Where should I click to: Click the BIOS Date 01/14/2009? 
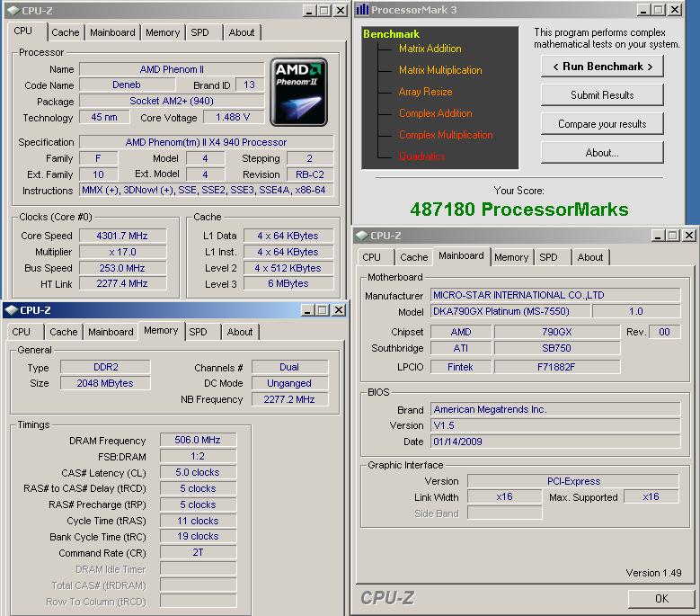[555, 442]
